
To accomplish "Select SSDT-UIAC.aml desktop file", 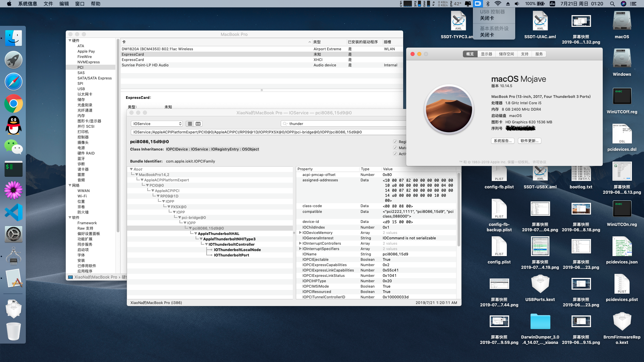I will pyautogui.click(x=540, y=25).
